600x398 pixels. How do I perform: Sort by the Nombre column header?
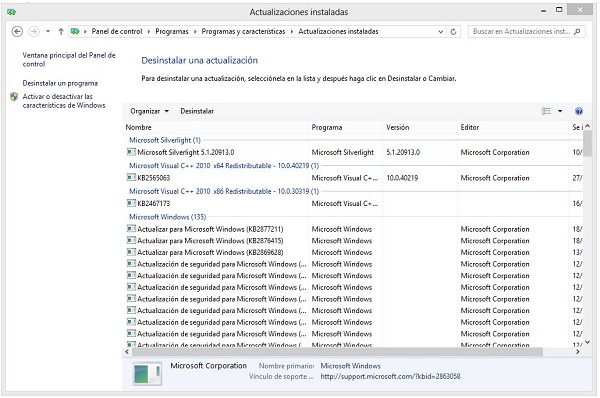[x=216, y=127]
